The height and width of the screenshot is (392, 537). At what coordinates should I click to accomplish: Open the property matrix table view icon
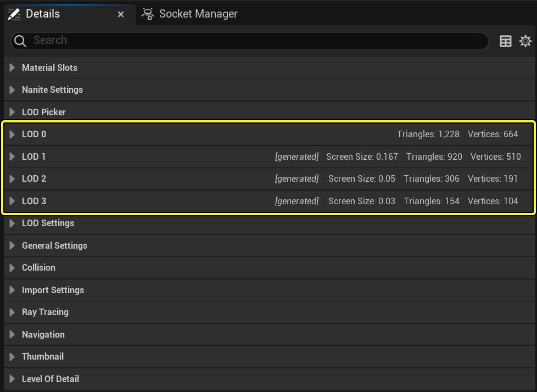(506, 41)
